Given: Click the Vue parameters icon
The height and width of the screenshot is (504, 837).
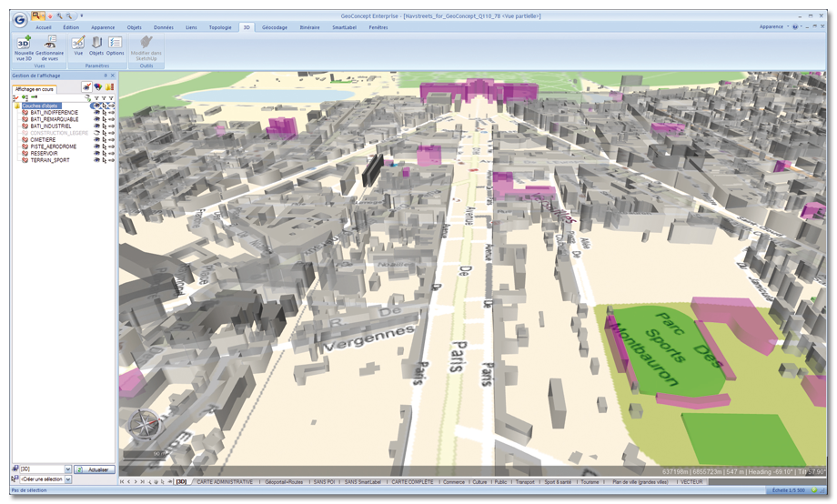Looking at the screenshot, I should click(x=78, y=43).
